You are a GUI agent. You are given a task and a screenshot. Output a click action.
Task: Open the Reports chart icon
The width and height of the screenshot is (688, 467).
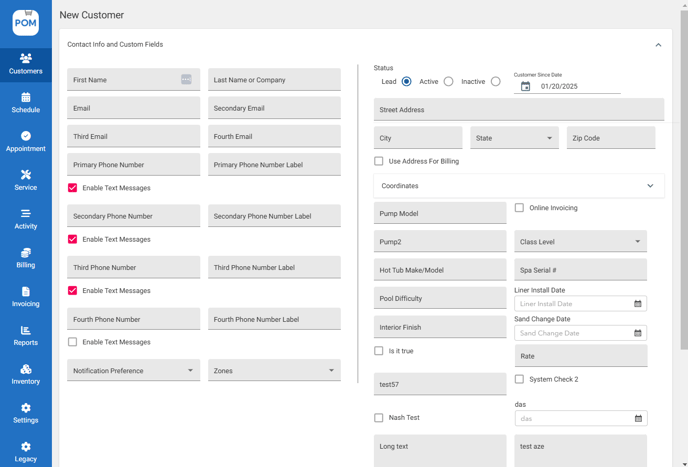(26, 330)
